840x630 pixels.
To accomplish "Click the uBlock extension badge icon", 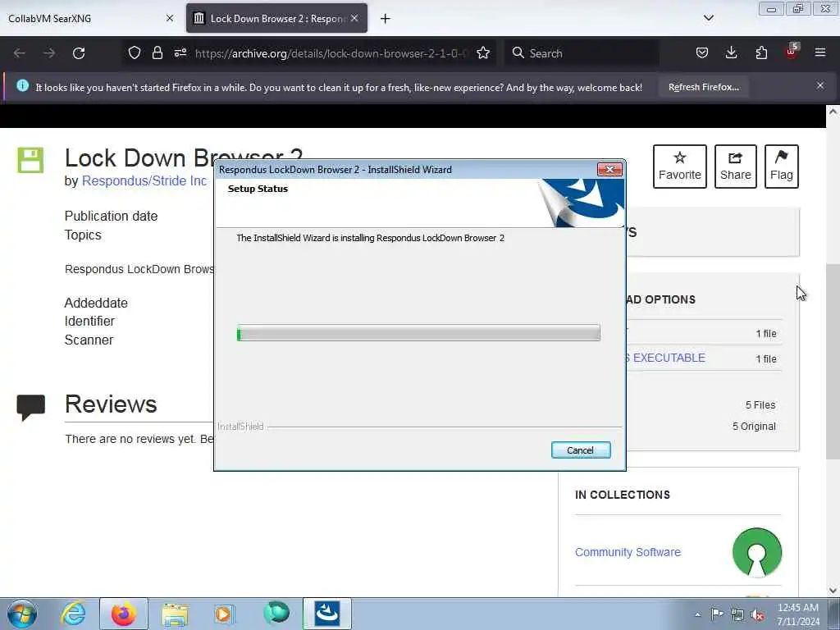I will click(792, 52).
